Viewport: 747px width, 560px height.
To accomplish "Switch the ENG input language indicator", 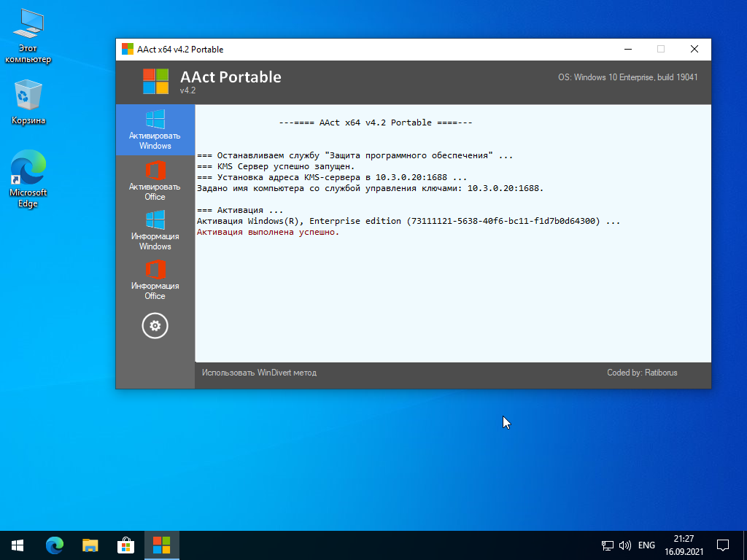I will 646,545.
